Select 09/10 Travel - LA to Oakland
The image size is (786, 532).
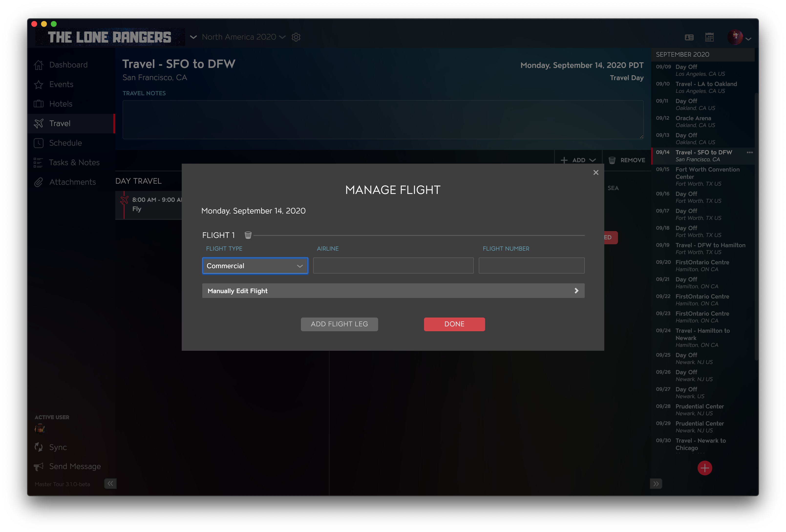pos(703,87)
